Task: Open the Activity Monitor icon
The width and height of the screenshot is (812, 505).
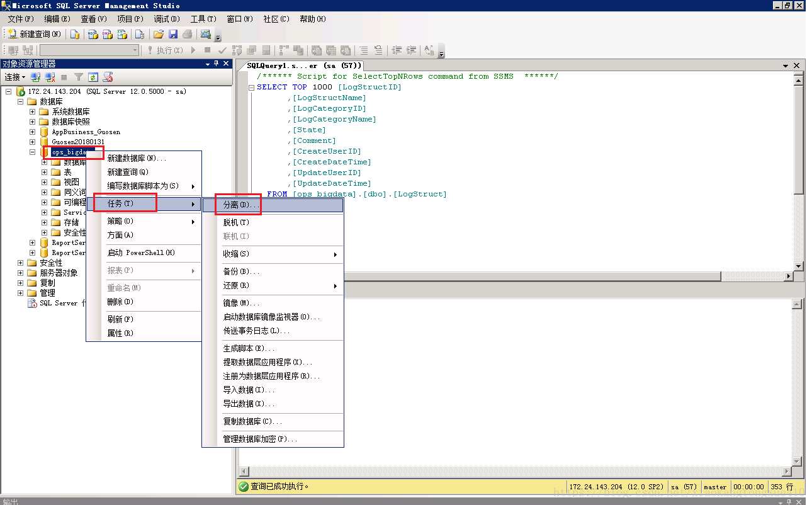Action: (206, 34)
